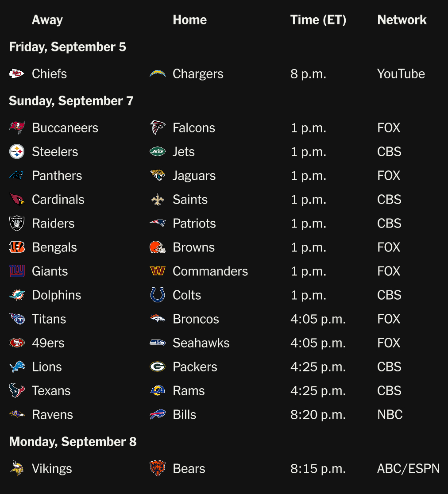The width and height of the screenshot is (448, 494).
Task: Click the YouTube network label
Action: click(401, 74)
